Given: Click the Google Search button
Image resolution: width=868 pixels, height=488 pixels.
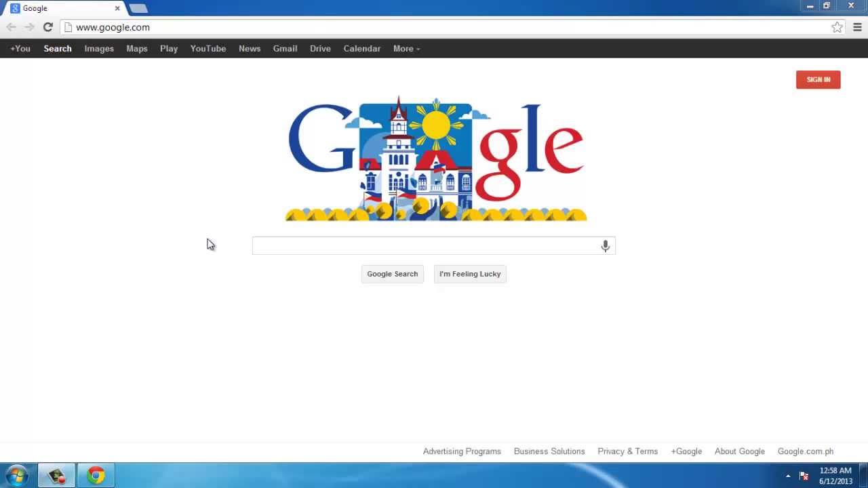Looking at the screenshot, I should (x=393, y=274).
